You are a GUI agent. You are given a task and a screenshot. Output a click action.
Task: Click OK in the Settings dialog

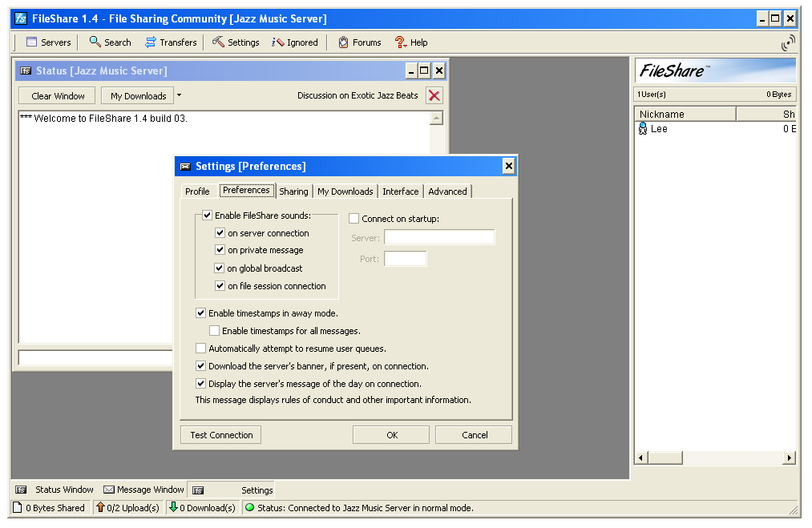392,435
